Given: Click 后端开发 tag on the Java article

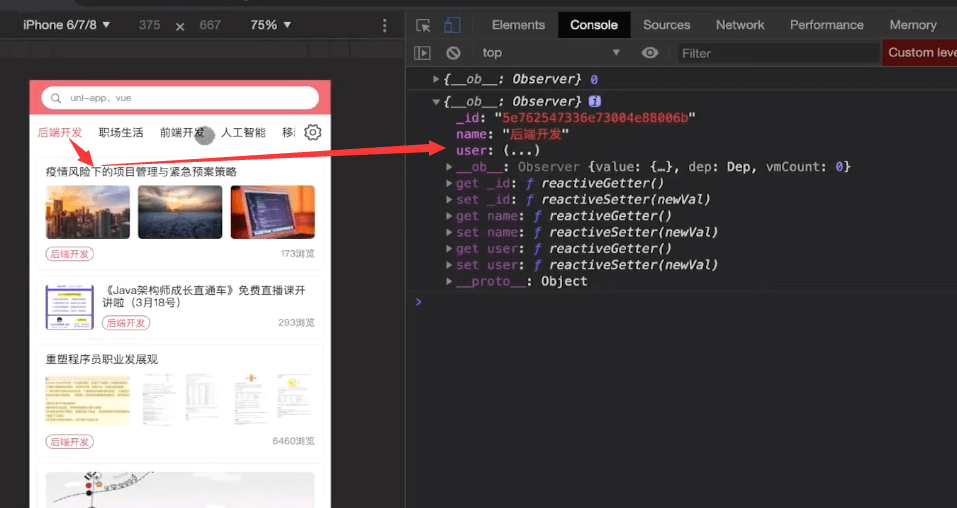Looking at the screenshot, I should (126, 323).
